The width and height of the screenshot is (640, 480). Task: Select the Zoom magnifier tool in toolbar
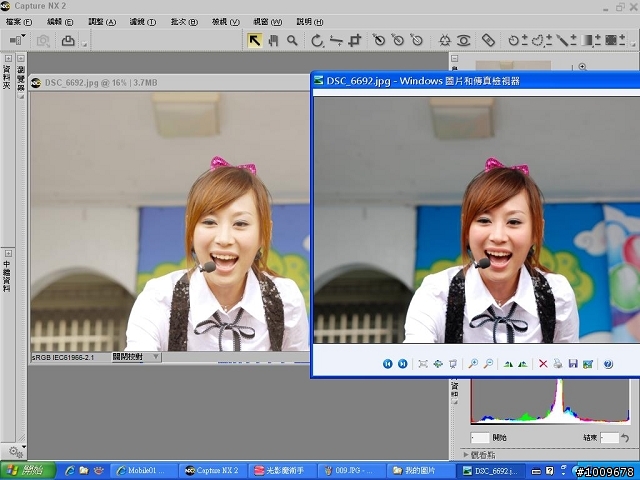[292, 40]
